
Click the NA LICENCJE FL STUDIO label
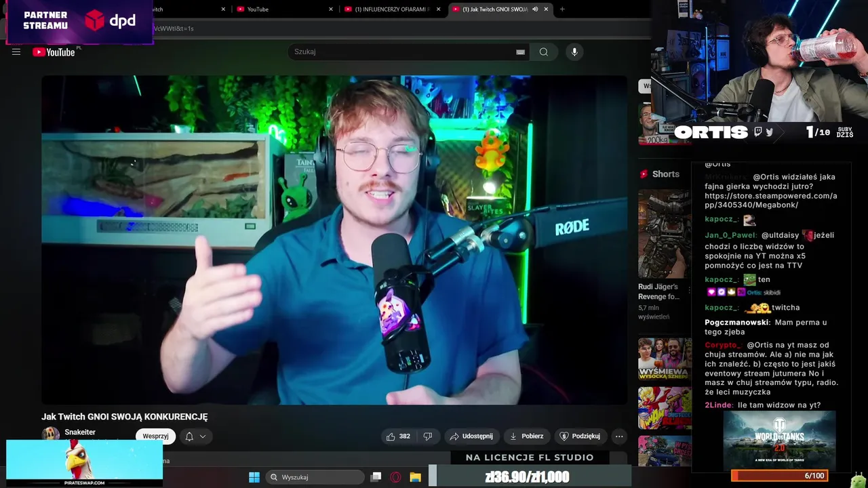(530, 457)
